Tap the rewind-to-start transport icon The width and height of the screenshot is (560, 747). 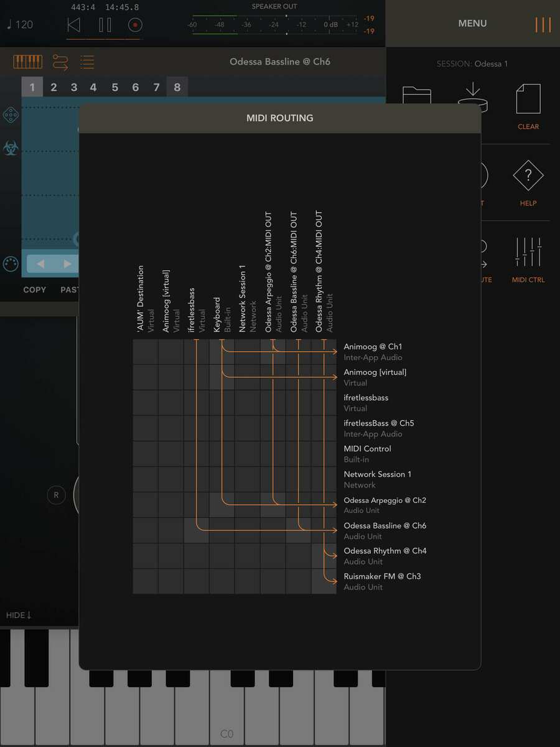point(74,25)
